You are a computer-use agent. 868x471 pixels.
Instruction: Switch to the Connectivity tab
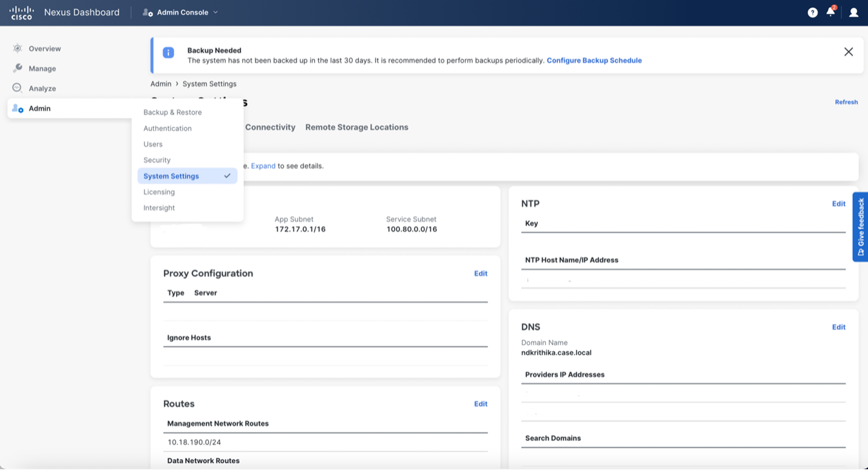pos(270,127)
